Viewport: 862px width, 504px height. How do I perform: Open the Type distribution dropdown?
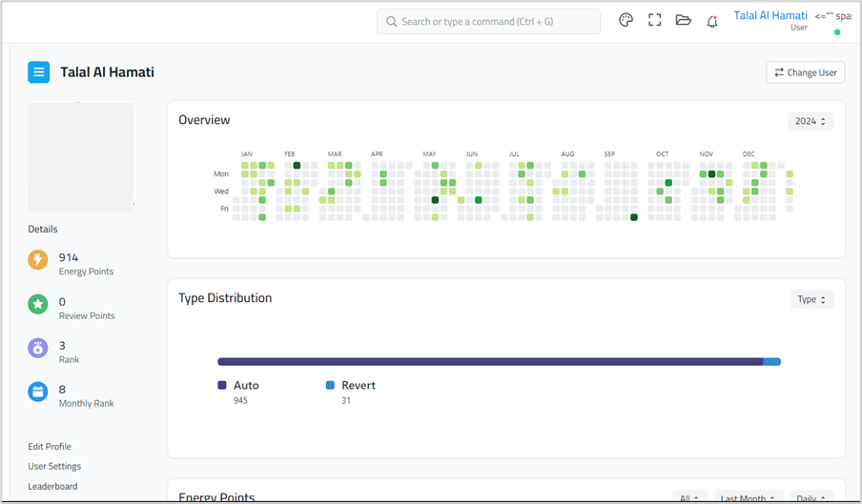[811, 299]
